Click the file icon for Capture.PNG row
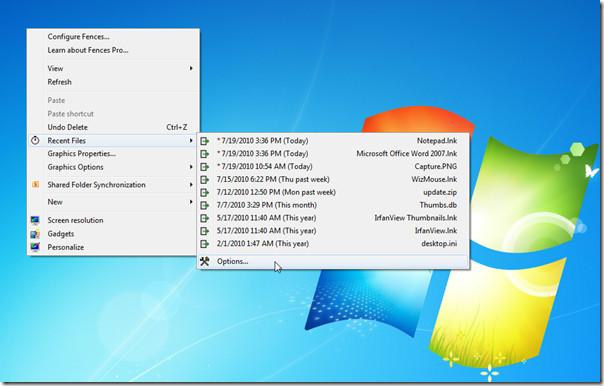The height and width of the screenshot is (386, 604). 205,166
